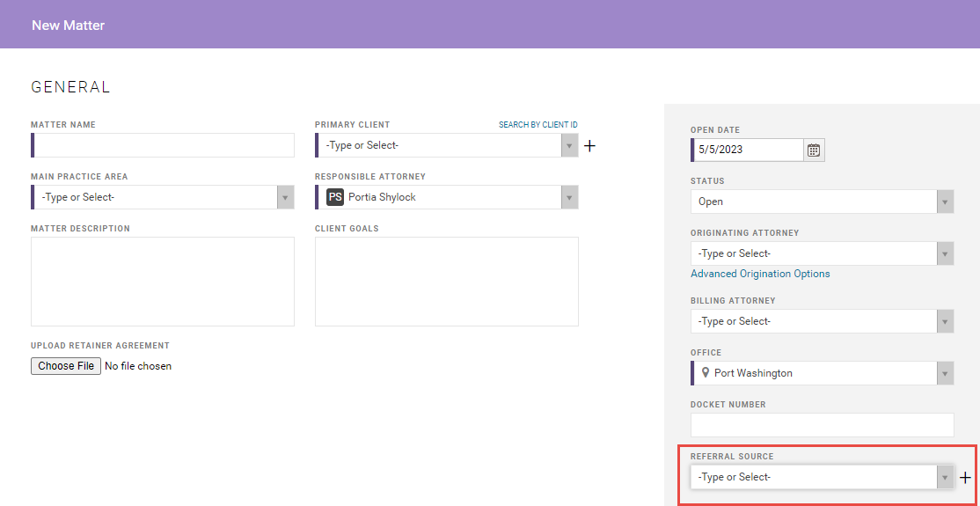Screen dimensions: 980x506
Task: Click the Portia Shylock attorney name
Action: pyautogui.click(x=382, y=197)
